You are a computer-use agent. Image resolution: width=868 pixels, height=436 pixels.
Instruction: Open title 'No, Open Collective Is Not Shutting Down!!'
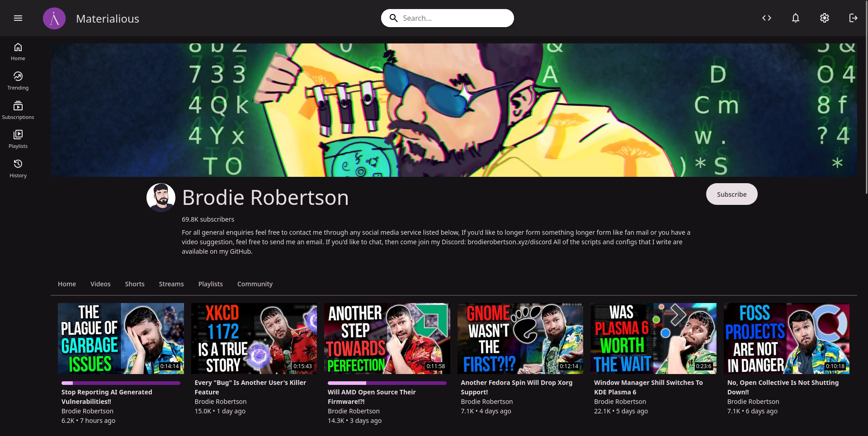point(783,387)
